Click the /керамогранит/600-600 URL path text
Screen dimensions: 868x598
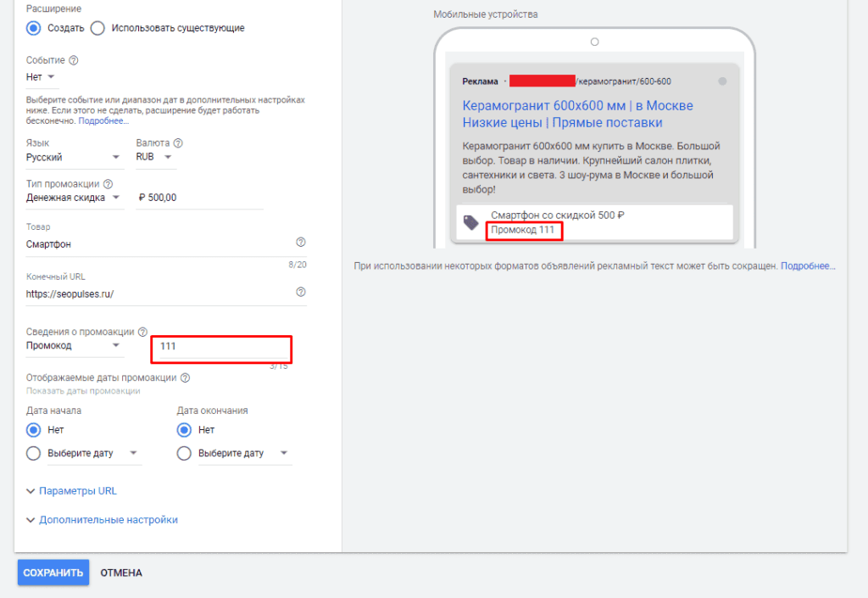tap(623, 81)
